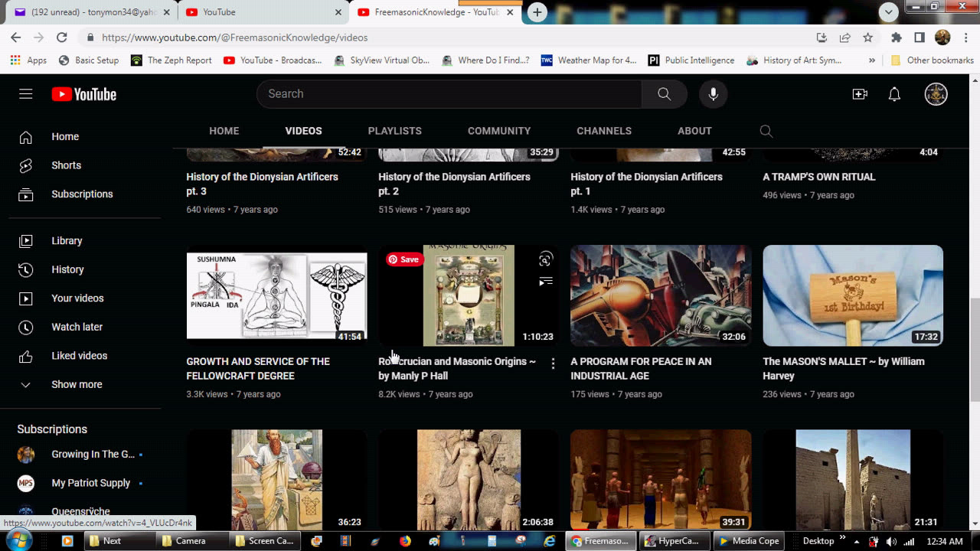Open the 2:06:38 relief carving video thumbnail

tap(469, 480)
